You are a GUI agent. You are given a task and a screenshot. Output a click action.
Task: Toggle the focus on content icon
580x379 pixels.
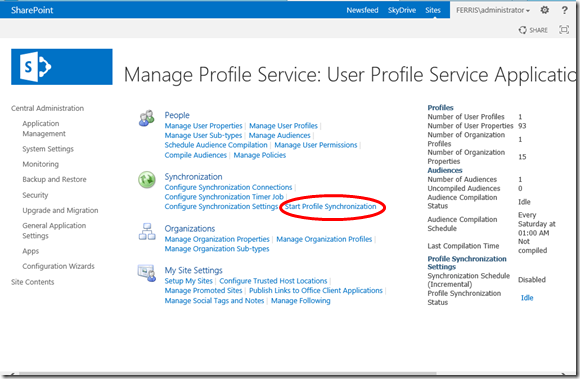click(x=564, y=30)
